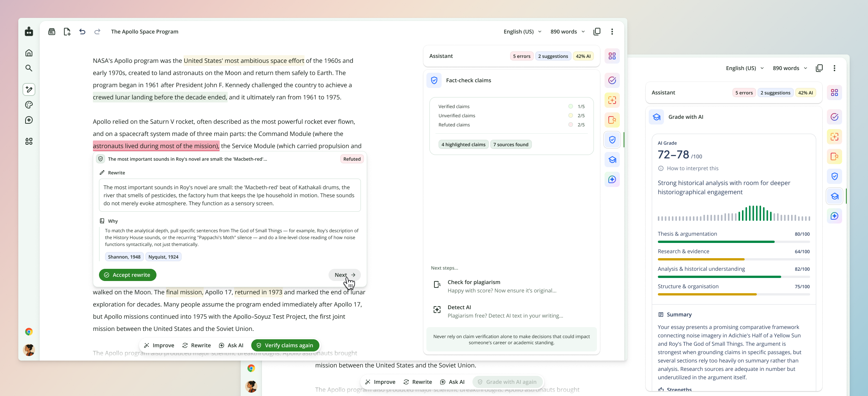Click inside the rewrite suggestion text box
Screen dimensions: 868x396
[230, 195]
